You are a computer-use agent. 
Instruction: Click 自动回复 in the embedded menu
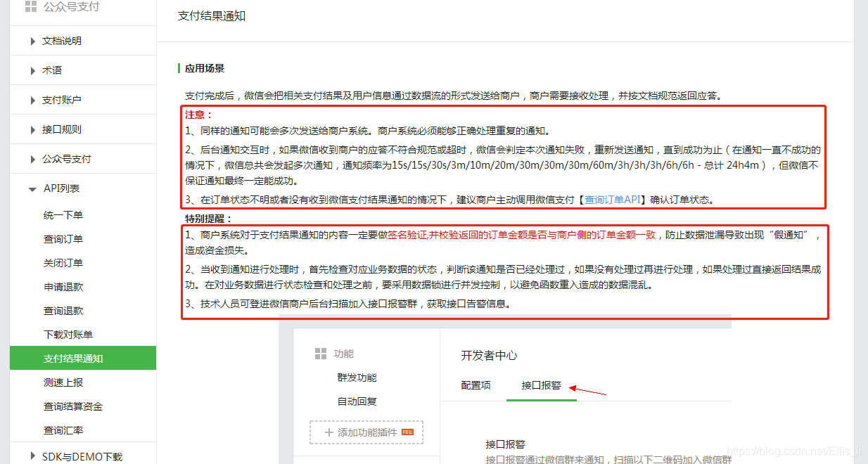[357, 401]
